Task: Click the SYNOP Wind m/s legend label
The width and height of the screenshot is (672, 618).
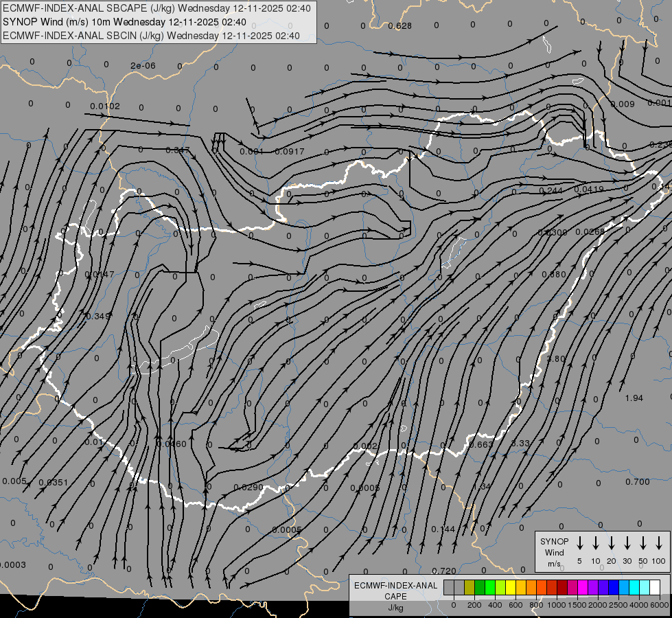Action: tap(554, 552)
